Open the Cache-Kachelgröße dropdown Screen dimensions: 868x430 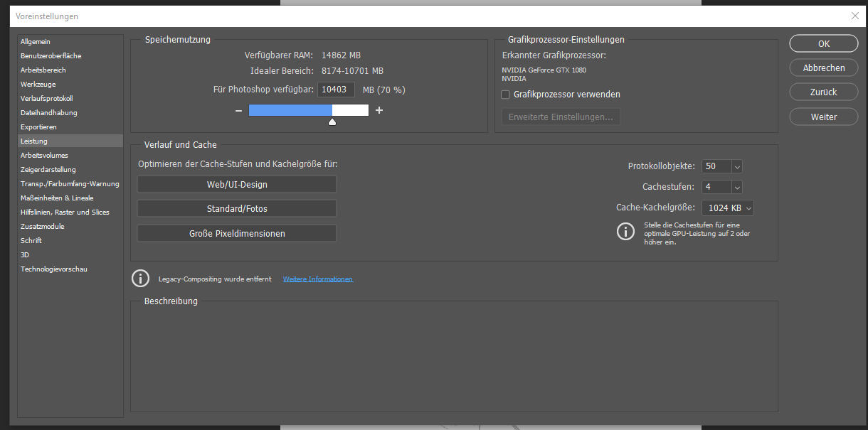pyautogui.click(x=748, y=207)
